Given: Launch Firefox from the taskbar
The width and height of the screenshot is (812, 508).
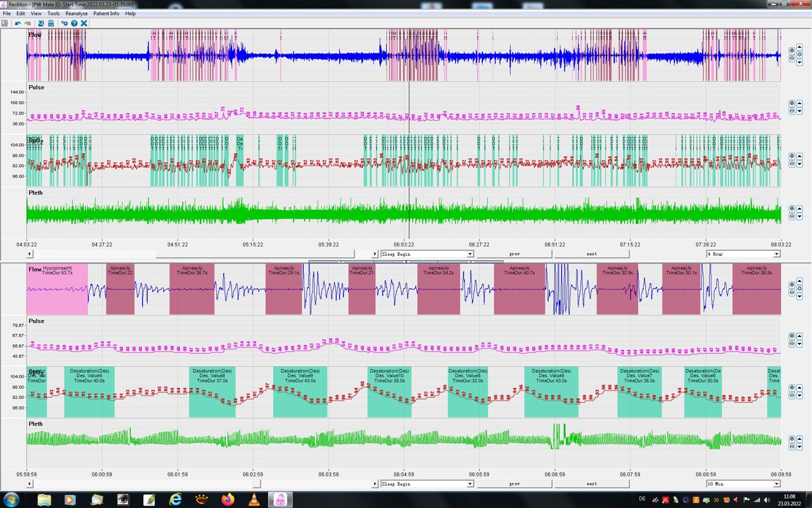Looking at the screenshot, I should pyautogui.click(x=228, y=500).
